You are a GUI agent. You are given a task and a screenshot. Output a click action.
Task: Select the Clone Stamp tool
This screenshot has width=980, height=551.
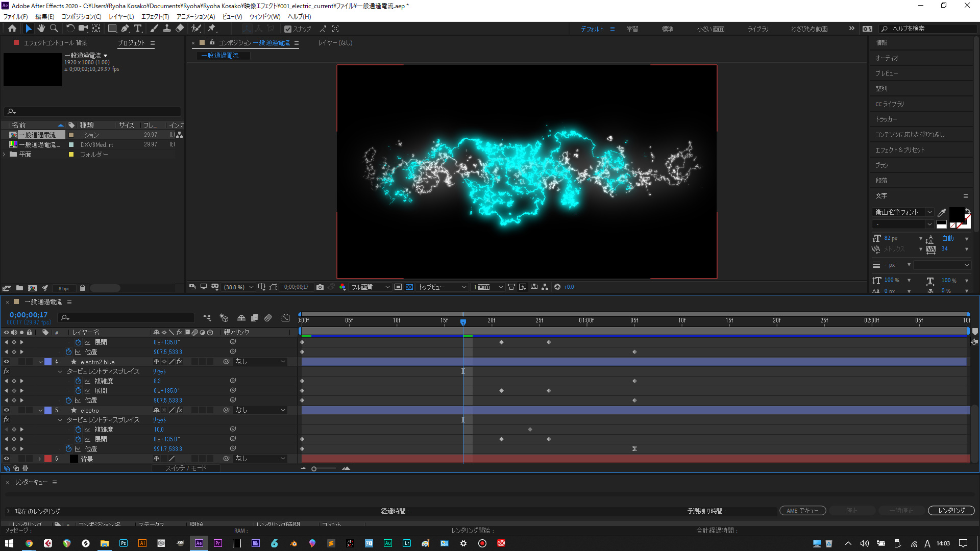(167, 29)
